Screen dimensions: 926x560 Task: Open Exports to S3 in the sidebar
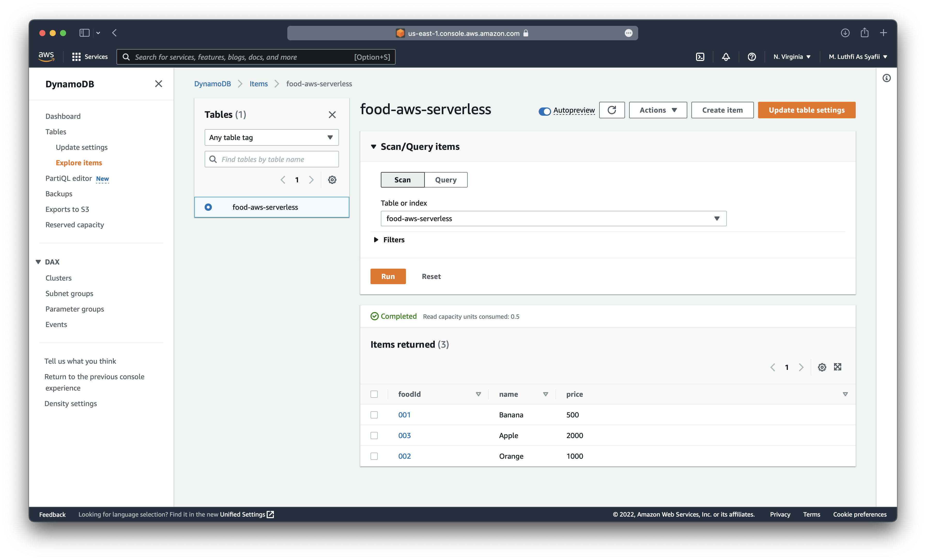[67, 209]
